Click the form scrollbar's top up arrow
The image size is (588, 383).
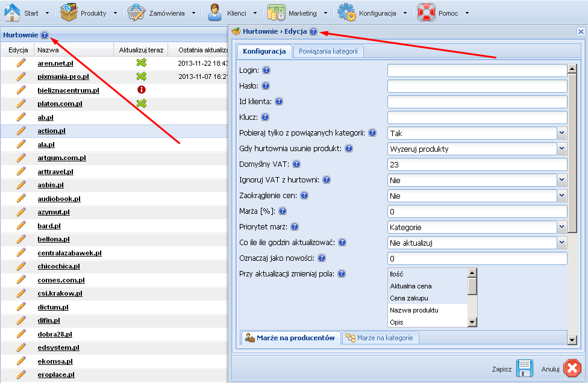pyautogui.click(x=572, y=69)
